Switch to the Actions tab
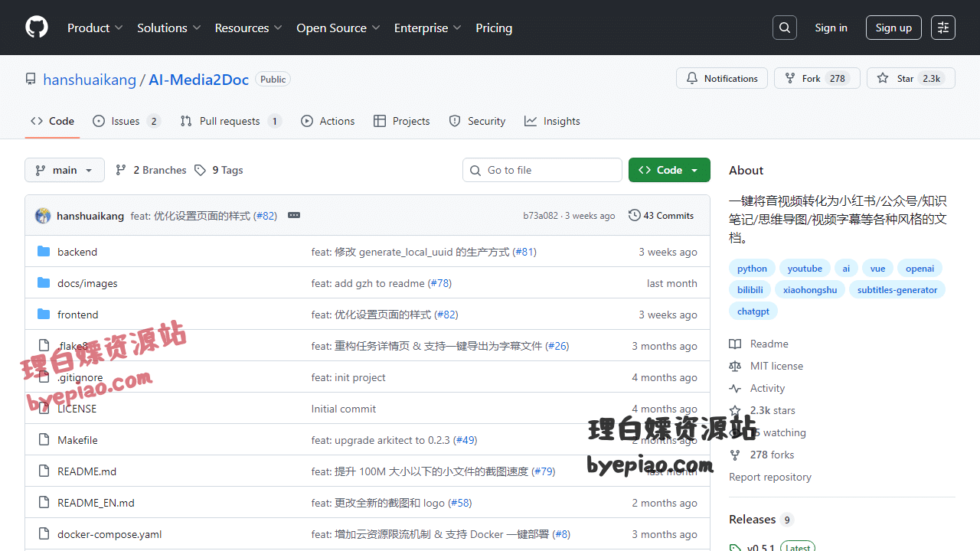 point(328,121)
